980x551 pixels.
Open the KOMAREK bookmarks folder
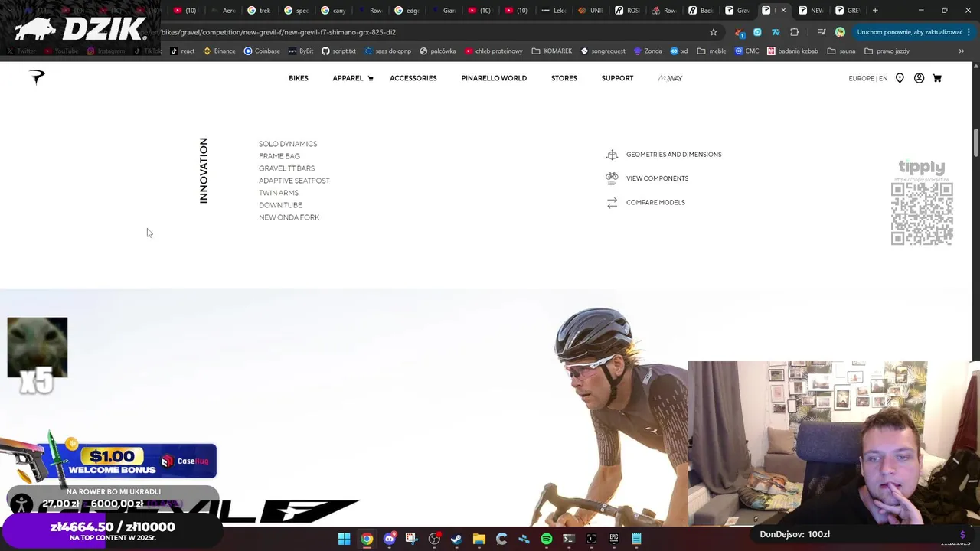tap(551, 51)
